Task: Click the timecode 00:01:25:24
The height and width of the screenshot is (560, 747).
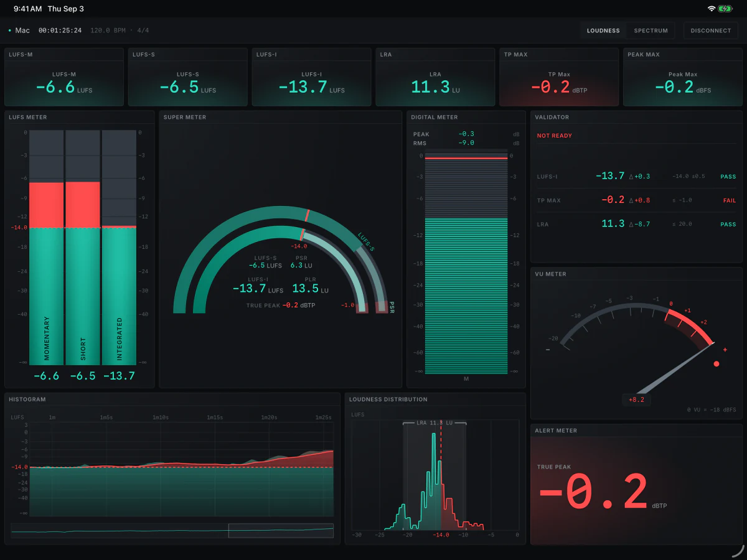Action: coord(60,30)
